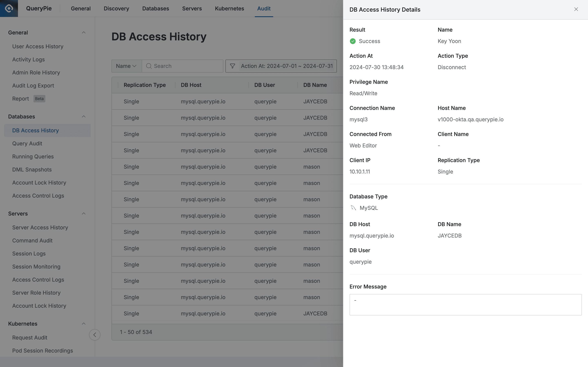
Task: Switch to the Kubernetes tab
Action: pos(229,8)
